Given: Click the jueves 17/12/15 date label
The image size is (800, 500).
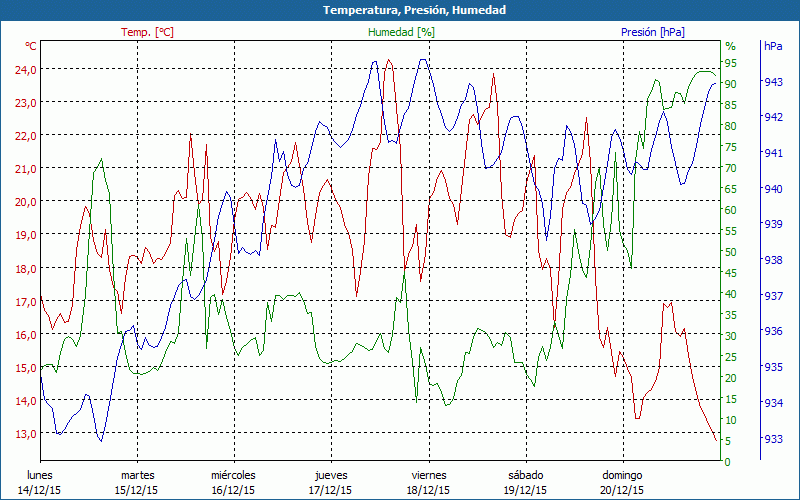Looking at the screenshot, I should tap(331, 483).
